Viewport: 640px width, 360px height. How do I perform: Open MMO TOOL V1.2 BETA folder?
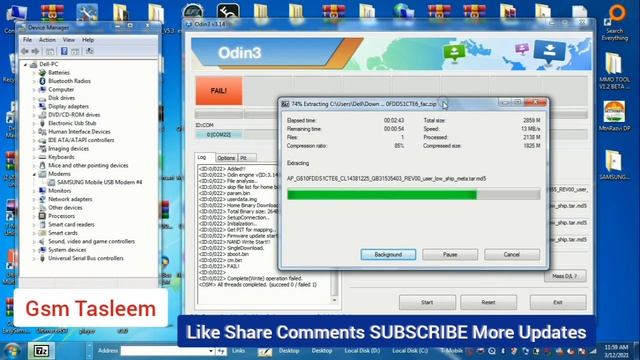615,71
